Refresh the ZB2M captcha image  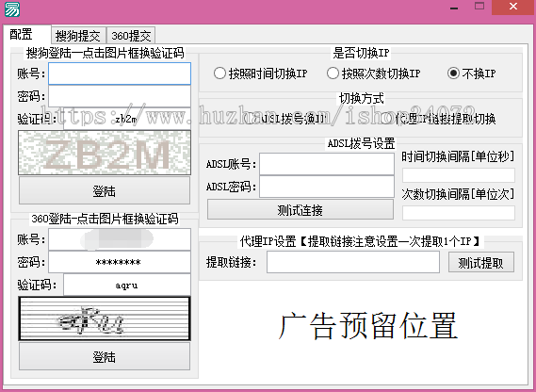(105, 153)
